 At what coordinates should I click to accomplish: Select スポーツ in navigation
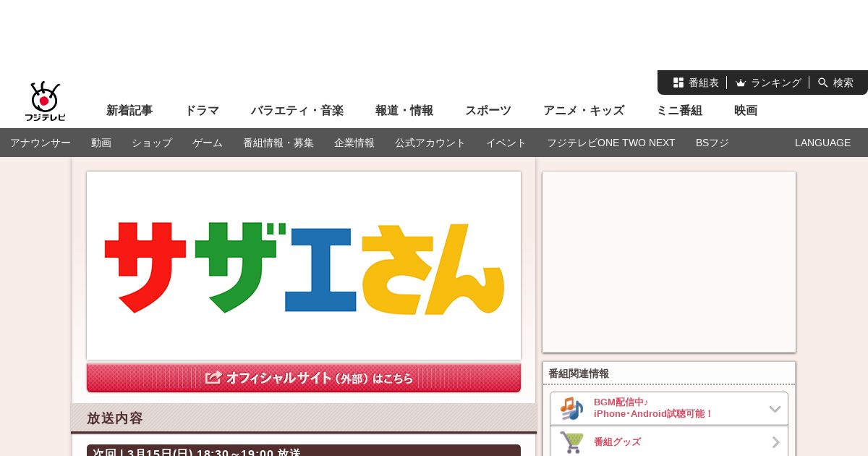click(488, 111)
